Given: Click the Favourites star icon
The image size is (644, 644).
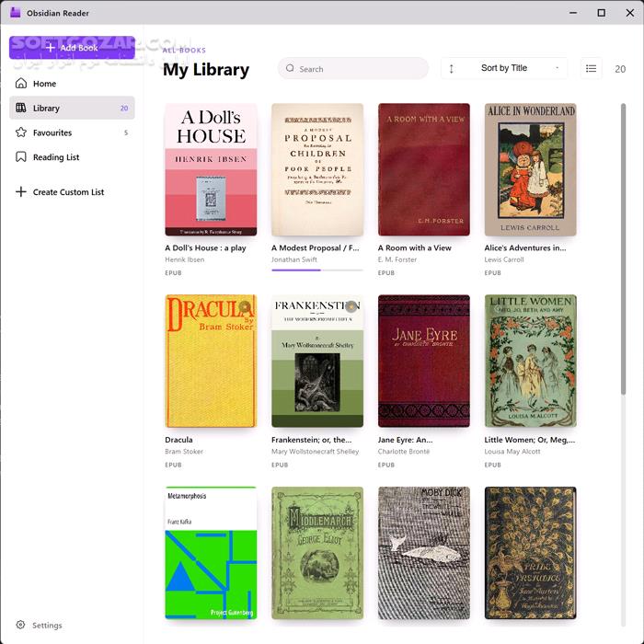Looking at the screenshot, I should tap(21, 132).
